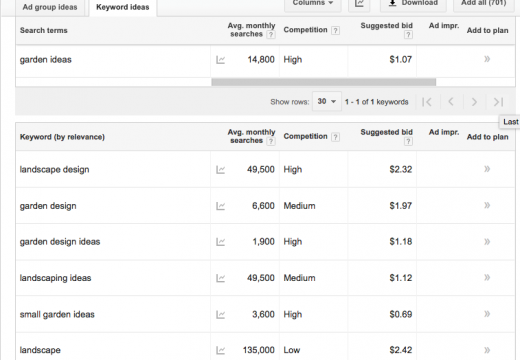Image resolution: width=520 pixels, height=360 pixels.
Task: Click the $2.32 suggested bid value
Action: [401, 169]
